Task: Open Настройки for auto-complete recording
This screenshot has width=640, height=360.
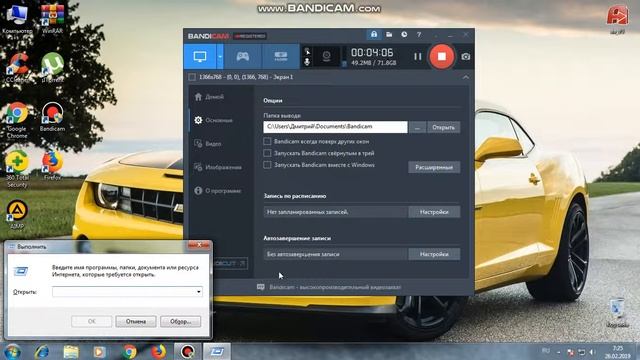Action: (x=434, y=254)
